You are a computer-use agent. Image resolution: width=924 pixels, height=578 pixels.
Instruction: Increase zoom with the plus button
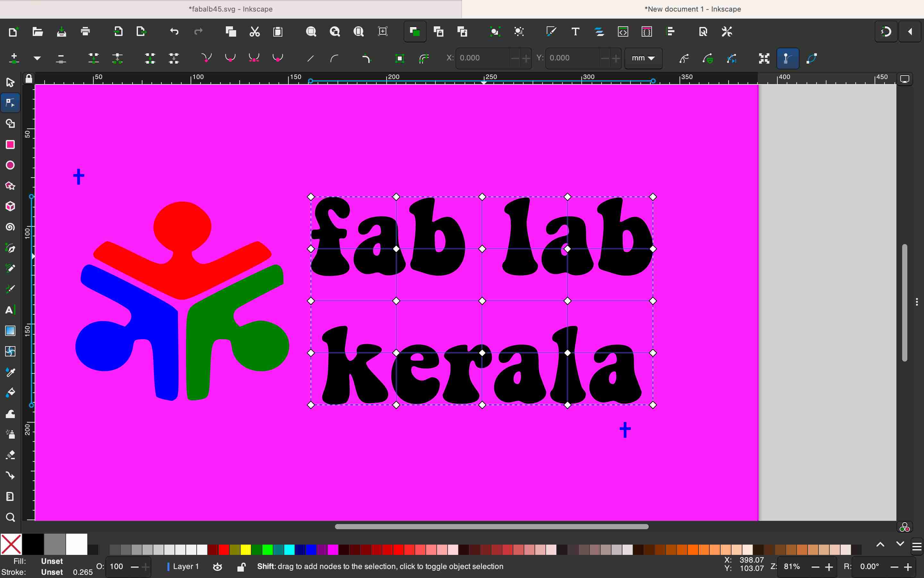click(829, 567)
